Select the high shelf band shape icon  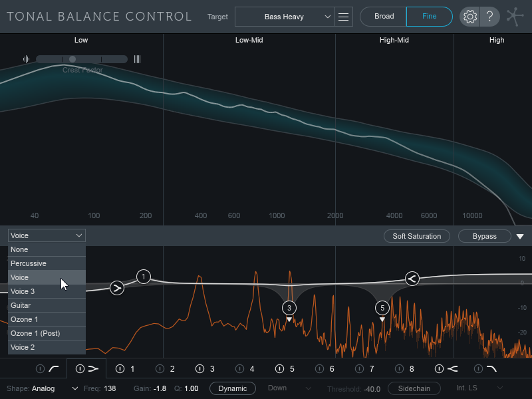pos(453,369)
